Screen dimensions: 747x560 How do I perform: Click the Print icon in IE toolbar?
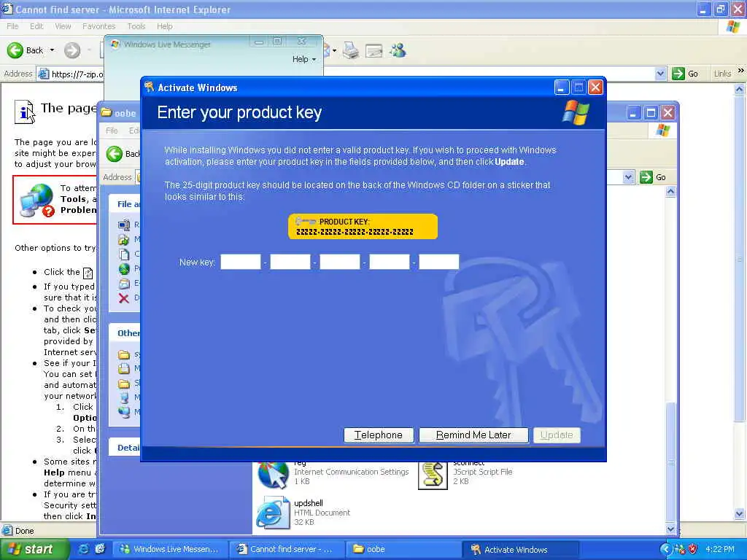click(x=351, y=50)
